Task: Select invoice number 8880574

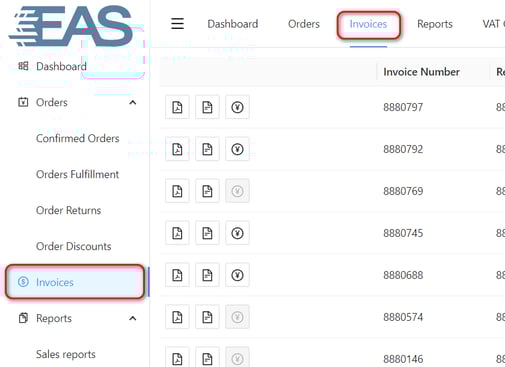Action: (403, 317)
